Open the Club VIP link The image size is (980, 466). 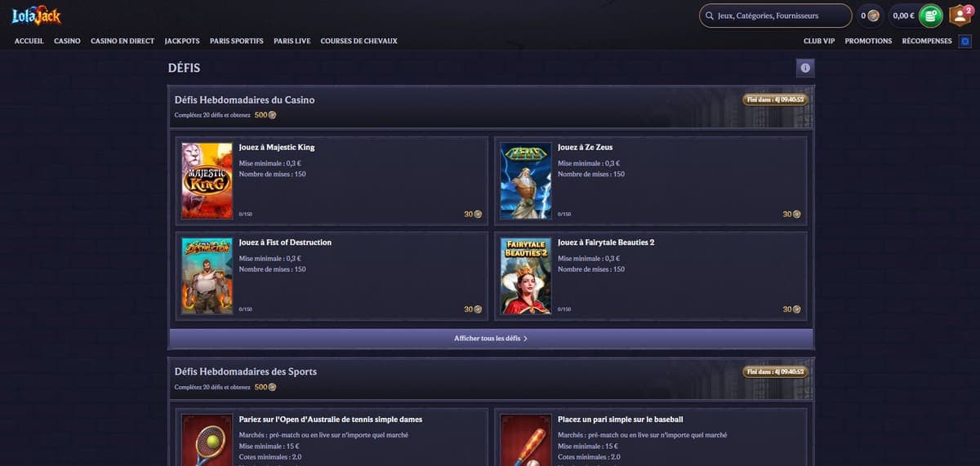[x=819, y=41]
